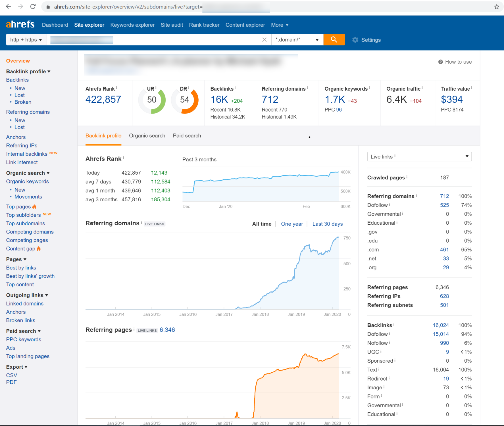Screen dimensions: 504x426
Task: Click the ahrefs logo
Action: click(x=20, y=25)
